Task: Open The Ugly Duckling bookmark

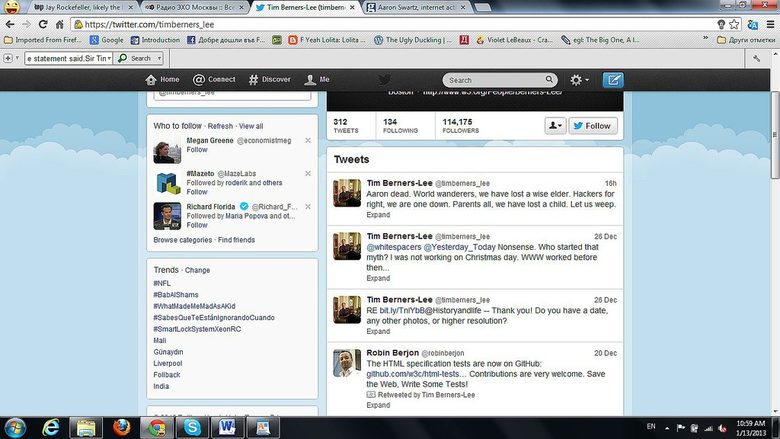Action: tap(412, 40)
